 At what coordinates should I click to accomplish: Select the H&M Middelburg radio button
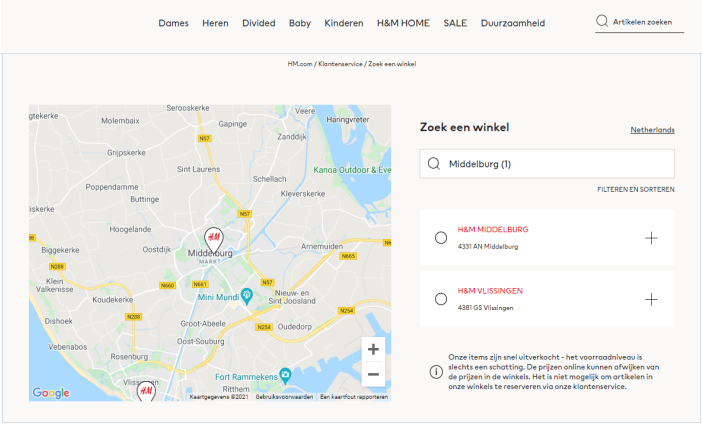point(441,238)
